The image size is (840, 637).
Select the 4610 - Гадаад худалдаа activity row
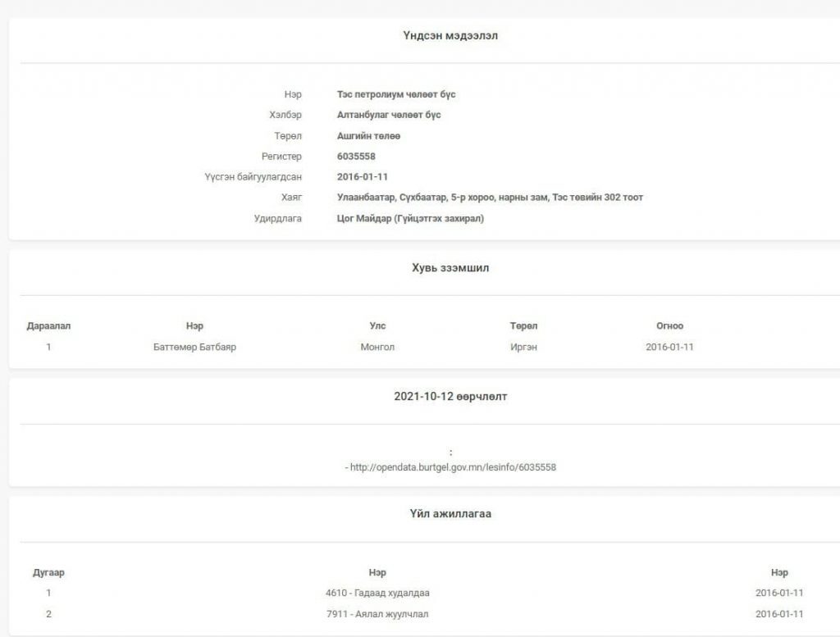(x=377, y=593)
